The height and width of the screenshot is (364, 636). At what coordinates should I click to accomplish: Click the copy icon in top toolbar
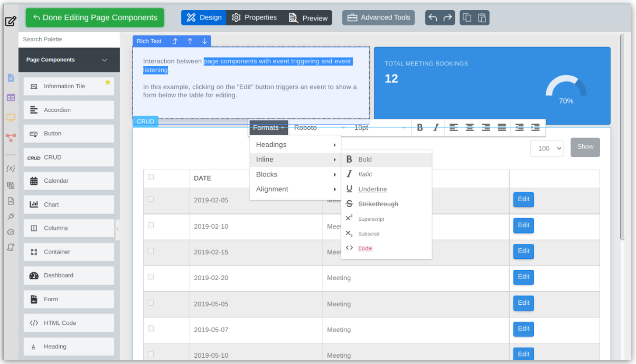point(467,17)
